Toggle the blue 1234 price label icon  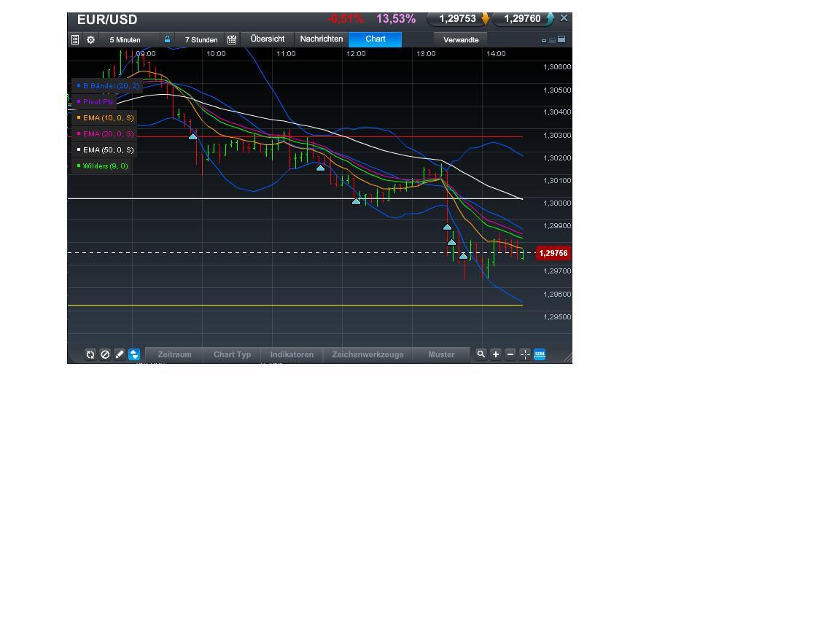[540, 354]
